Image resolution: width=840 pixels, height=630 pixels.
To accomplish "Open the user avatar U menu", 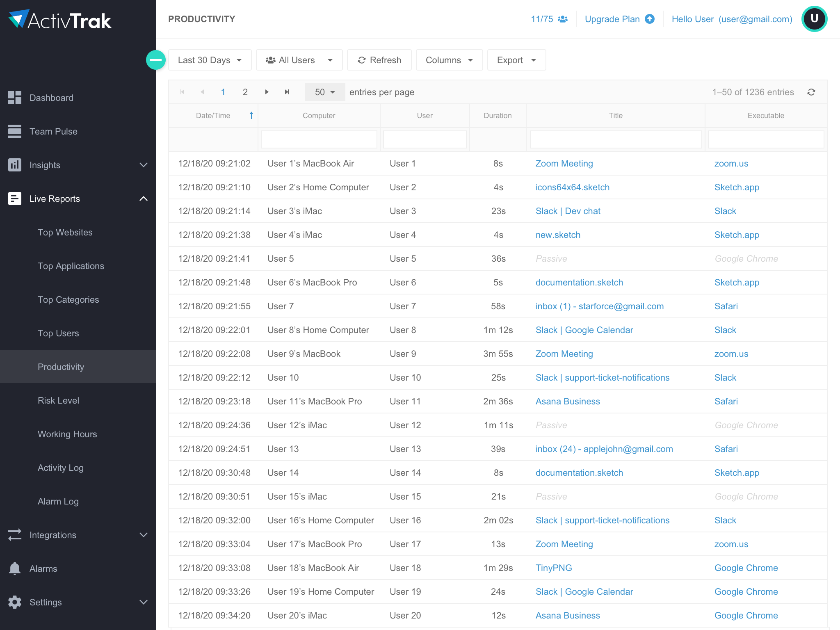I will (x=815, y=19).
